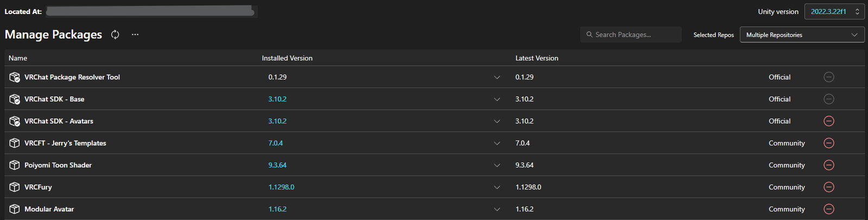
Task: Remove the VRCFury package
Action: coord(828,187)
